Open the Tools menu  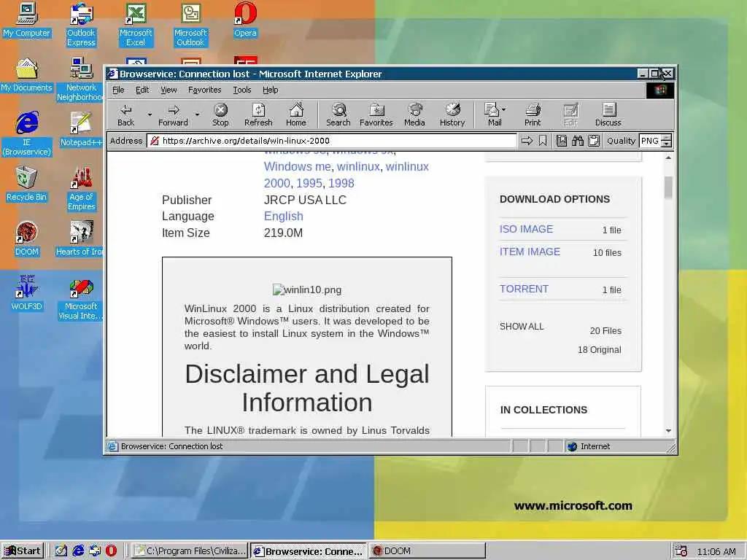coord(242,90)
